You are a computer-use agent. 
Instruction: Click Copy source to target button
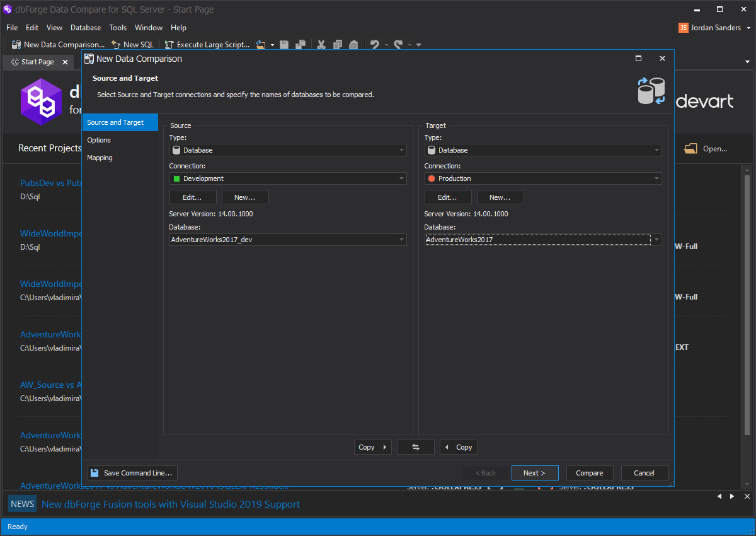[x=373, y=447]
